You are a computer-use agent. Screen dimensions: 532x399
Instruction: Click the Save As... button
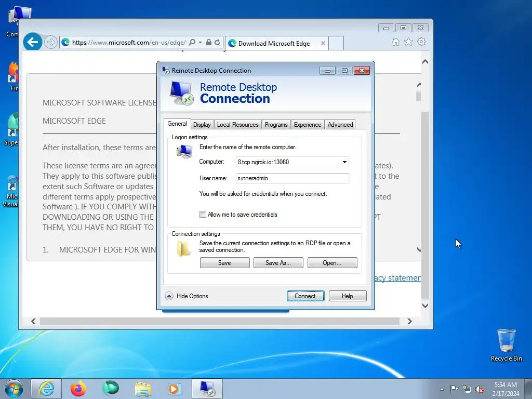(x=278, y=262)
